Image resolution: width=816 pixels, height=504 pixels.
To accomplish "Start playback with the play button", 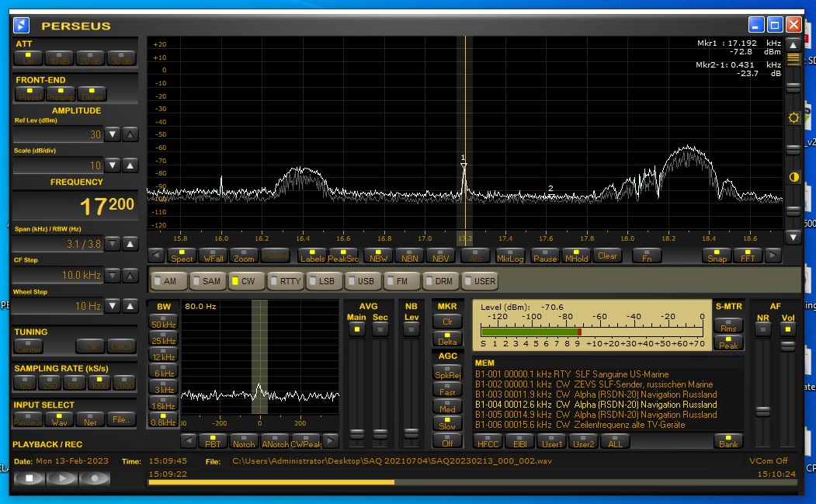I will coord(62,478).
